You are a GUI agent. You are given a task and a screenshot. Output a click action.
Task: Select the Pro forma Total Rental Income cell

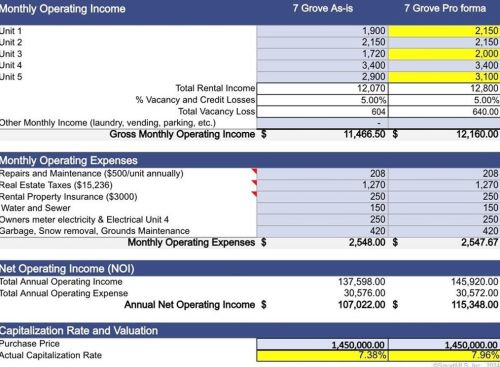(x=444, y=89)
